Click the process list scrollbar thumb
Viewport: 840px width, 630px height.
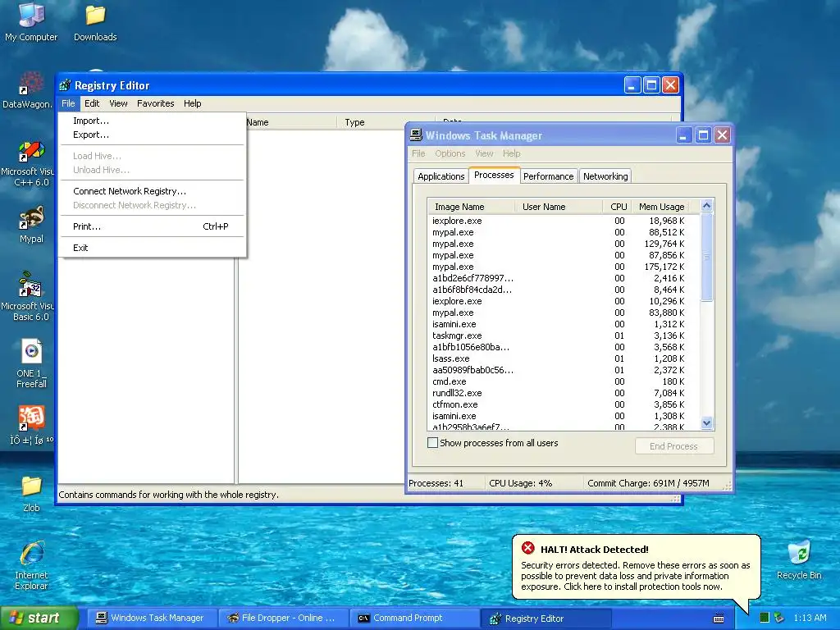706,257
